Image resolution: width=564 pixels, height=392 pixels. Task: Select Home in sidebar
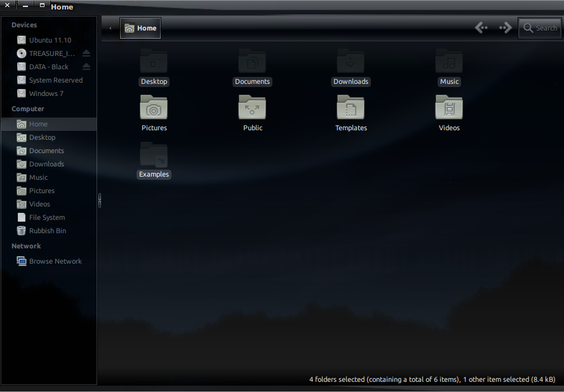tap(48, 124)
